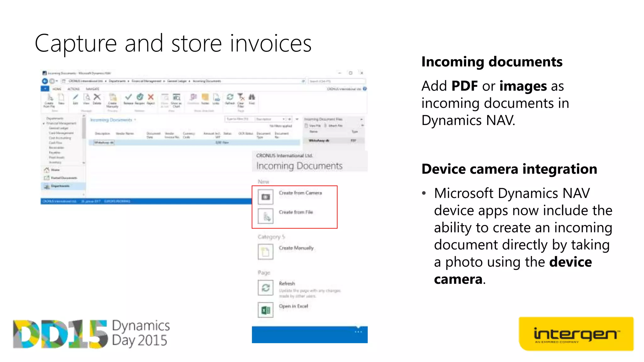Click the Vendor Name column header
This screenshot has width=644, height=362.
point(125,134)
